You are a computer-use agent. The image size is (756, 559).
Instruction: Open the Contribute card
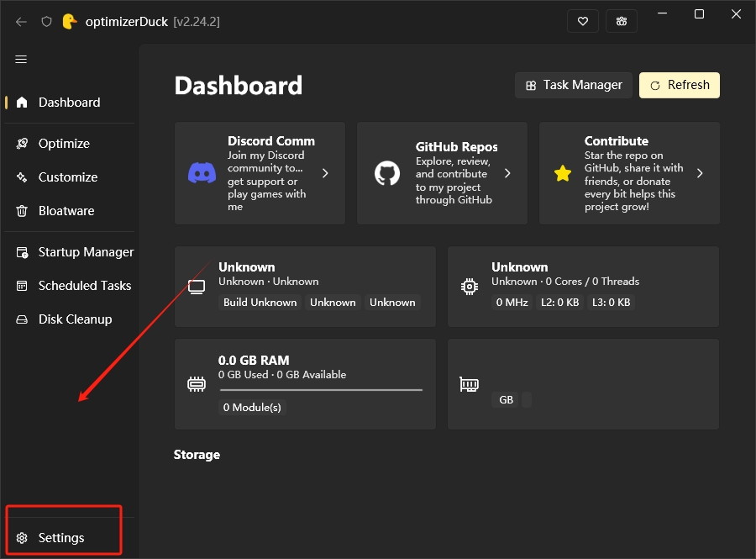point(629,173)
